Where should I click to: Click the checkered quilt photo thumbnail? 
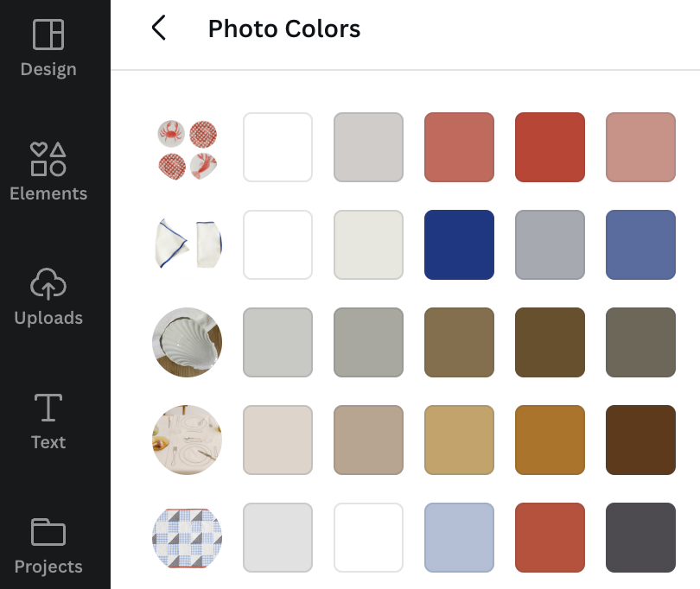(187, 538)
